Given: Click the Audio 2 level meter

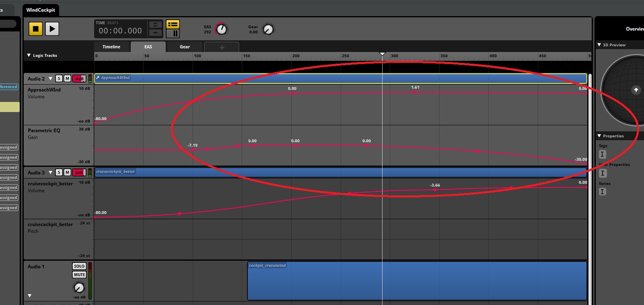Looking at the screenshot, I should pyautogui.click(x=90, y=79).
